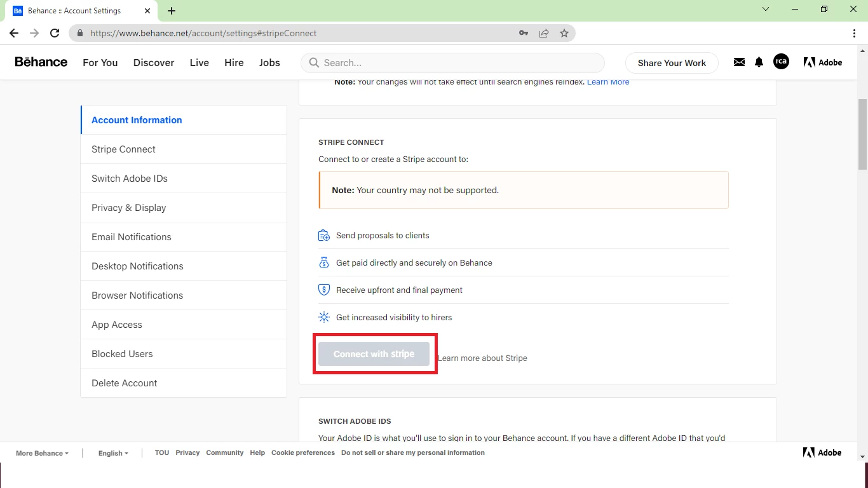Click the increased visibility sparkle icon
This screenshot has width=868, height=488.
pyautogui.click(x=324, y=317)
